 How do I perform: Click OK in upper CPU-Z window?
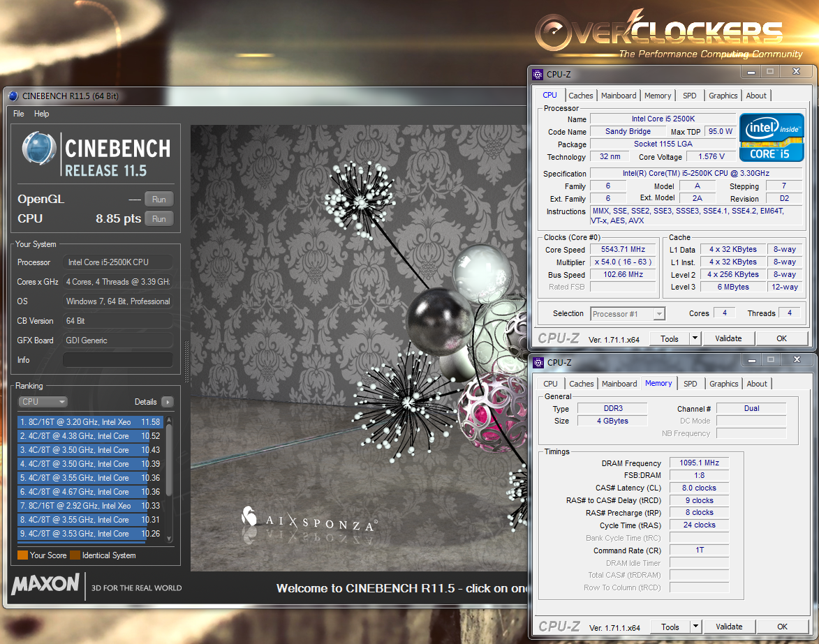tap(781, 338)
